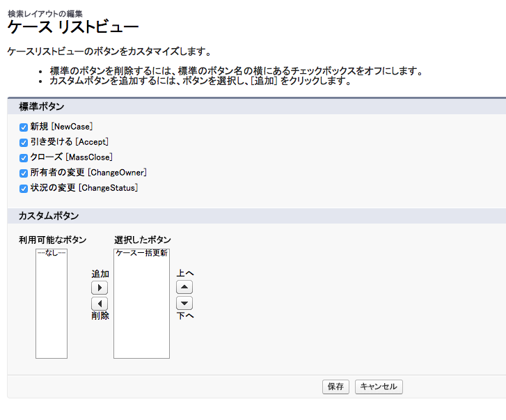Select --なし-- in the available buttons list
Viewport: 506px width, 420px height.
[x=52, y=253]
